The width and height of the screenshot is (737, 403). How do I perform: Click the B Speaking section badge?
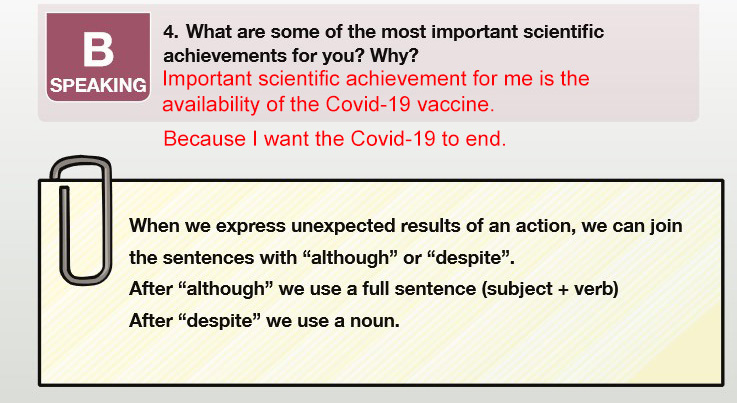coord(98,57)
